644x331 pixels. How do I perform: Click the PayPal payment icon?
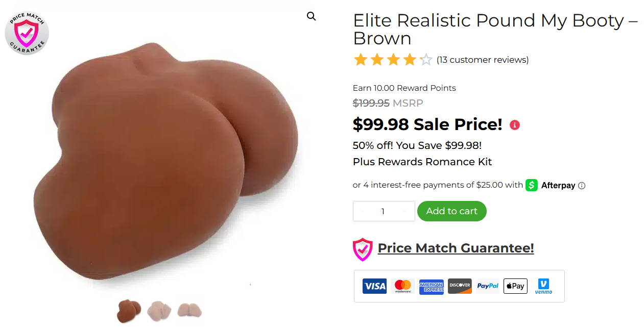[x=488, y=286]
